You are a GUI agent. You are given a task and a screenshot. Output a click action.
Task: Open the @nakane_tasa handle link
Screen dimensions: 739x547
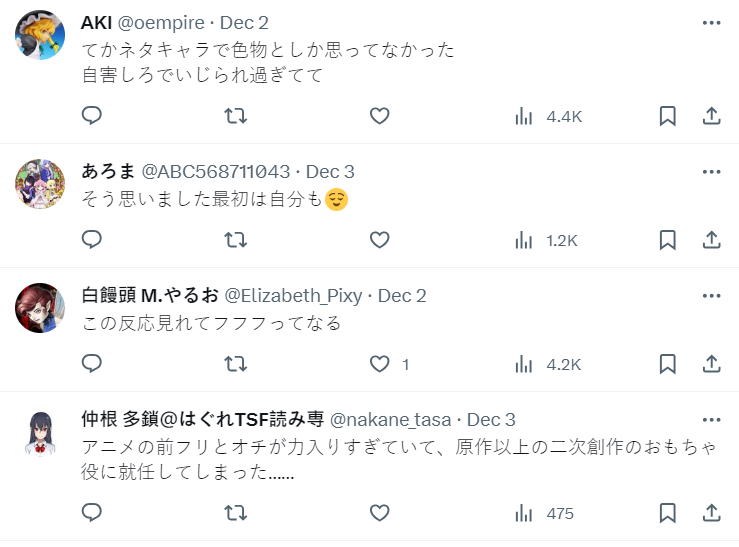pyautogui.click(x=391, y=419)
